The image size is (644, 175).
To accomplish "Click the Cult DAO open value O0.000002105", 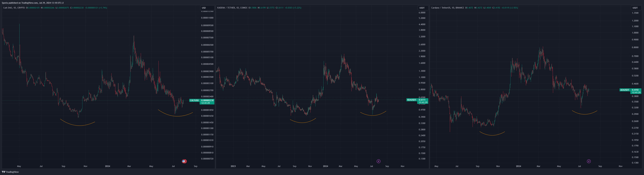I will (33, 8).
